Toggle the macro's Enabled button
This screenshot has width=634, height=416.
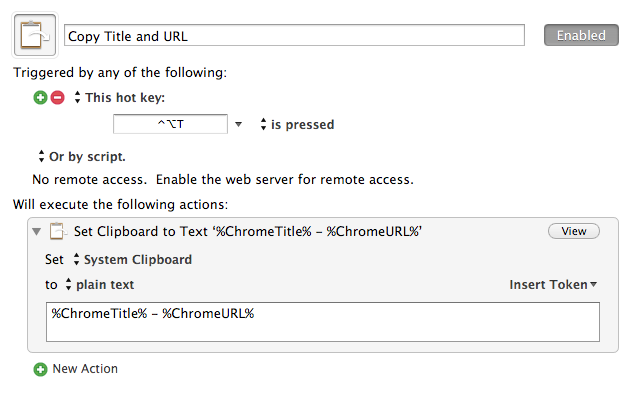pyautogui.click(x=581, y=35)
